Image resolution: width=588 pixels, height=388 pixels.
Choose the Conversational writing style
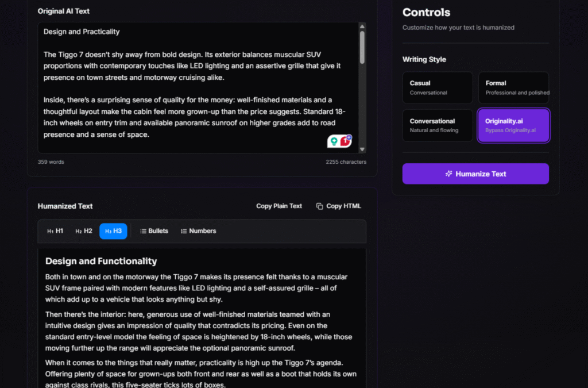coord(437,125)
